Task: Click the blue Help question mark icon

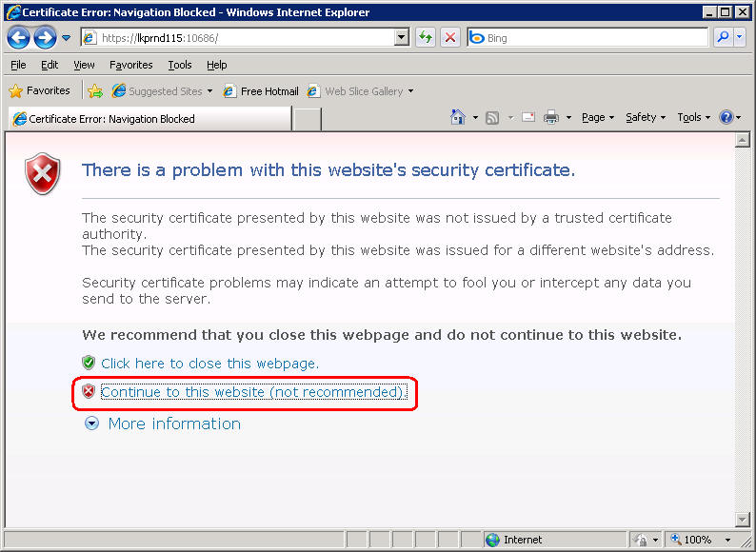Action: 726,117
